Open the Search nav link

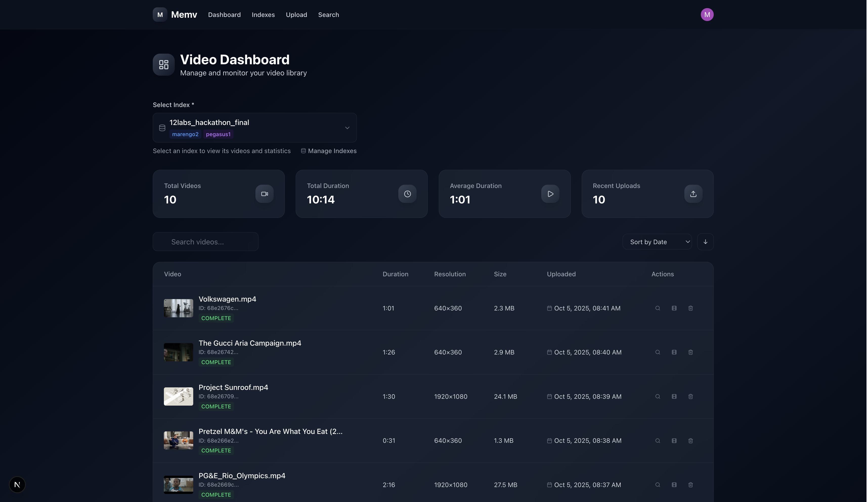tap(328, 15)
